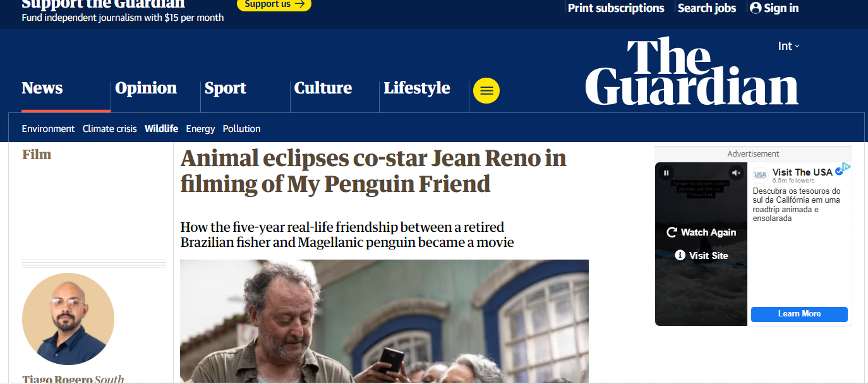The height and width of the screenshot is (384, 868).
Task: Click the yellow Support us button
Action: pos(274,4)
